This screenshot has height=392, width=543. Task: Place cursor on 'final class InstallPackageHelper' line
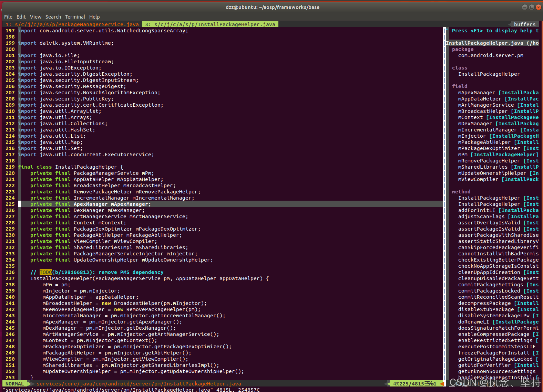pyautogui.click(x=70, y=167)
